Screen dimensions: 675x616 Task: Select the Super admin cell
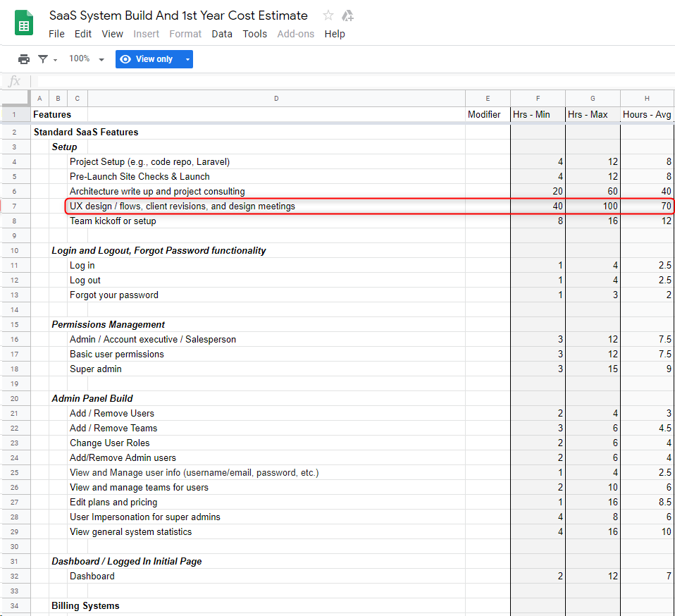(x=96, y=369)
